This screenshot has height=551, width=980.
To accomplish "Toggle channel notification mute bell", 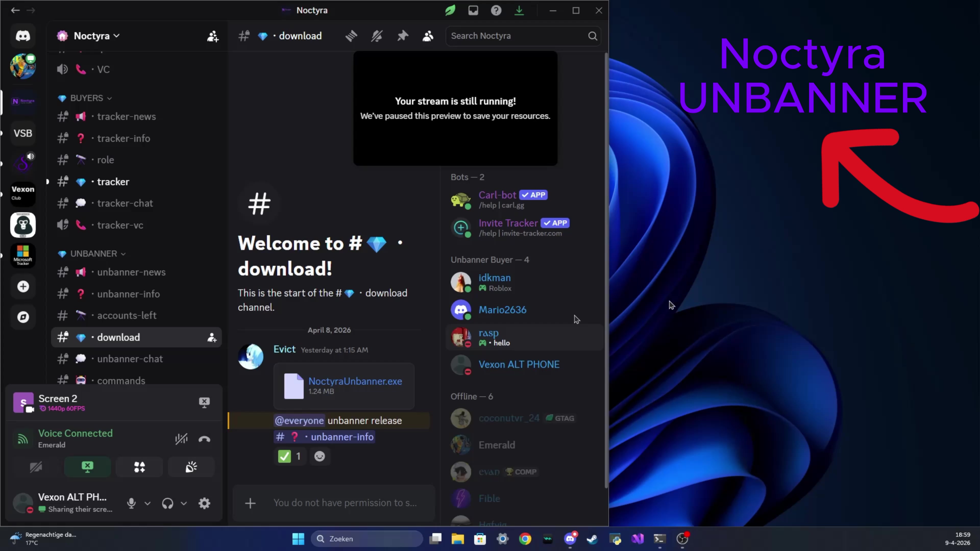I will (x=377, y=36).
